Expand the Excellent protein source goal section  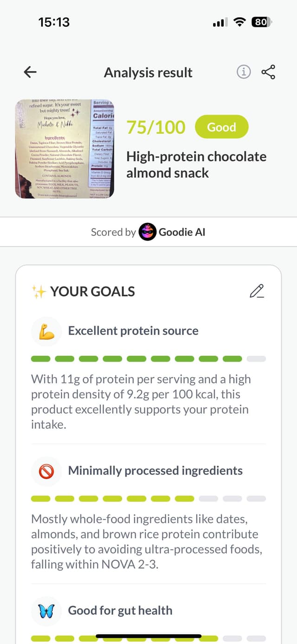[134, 331]
